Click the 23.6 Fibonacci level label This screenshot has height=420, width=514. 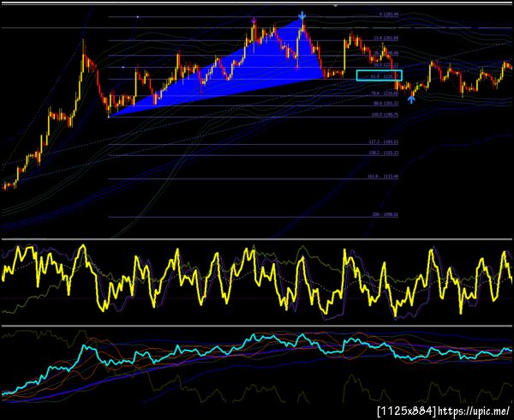click(386, 38)
